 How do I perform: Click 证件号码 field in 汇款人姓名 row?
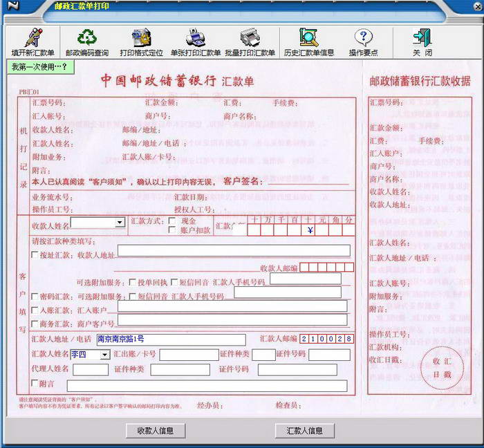[x=329, y=355]
